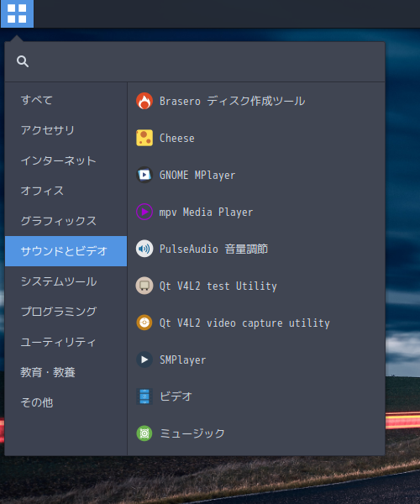This screenshot has height=504, width=420.
Task: Click the PulseAudio speaker icon
Action: tap(144, 249)
